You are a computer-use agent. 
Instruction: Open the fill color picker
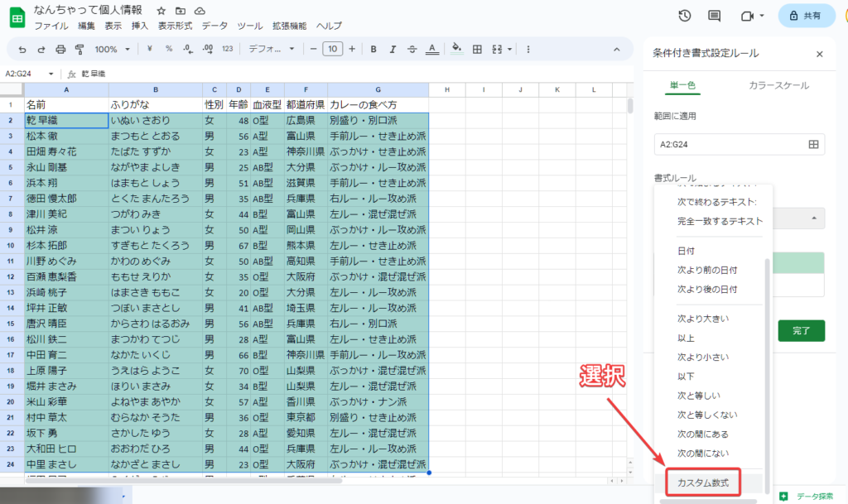pos(456,49)
